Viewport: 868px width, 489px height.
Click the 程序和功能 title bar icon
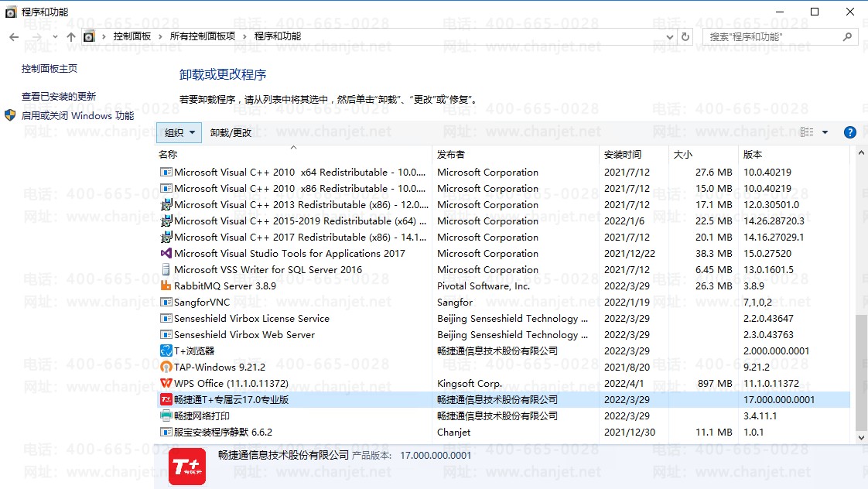coord(11,12)
